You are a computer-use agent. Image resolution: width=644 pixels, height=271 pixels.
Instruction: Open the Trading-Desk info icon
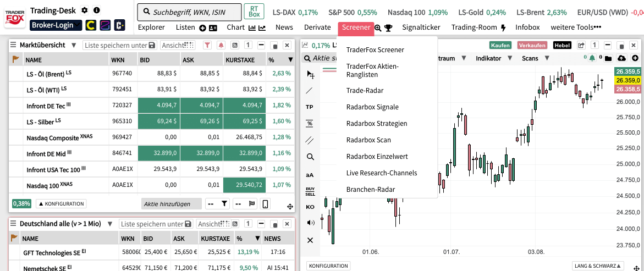97,10
